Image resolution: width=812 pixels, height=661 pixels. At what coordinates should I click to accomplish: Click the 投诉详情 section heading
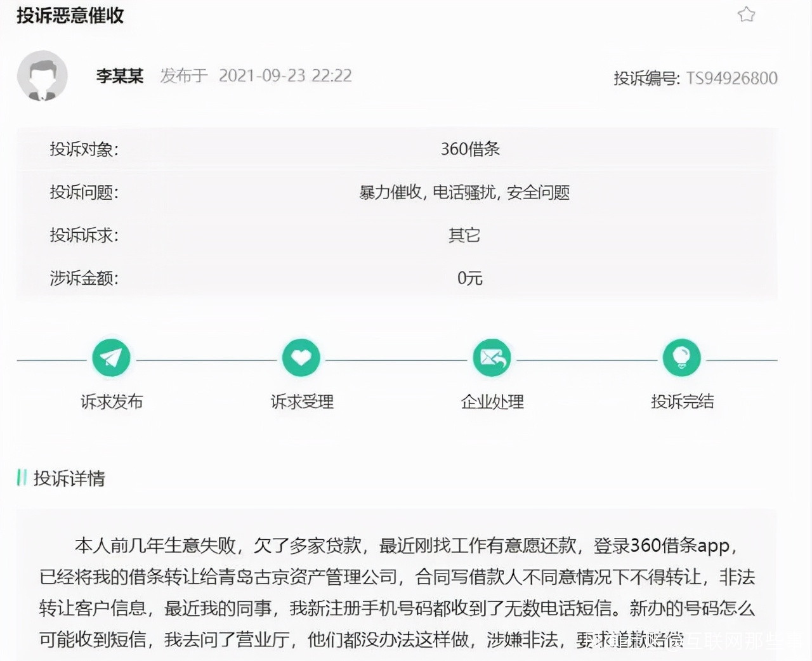coord(69,478)
